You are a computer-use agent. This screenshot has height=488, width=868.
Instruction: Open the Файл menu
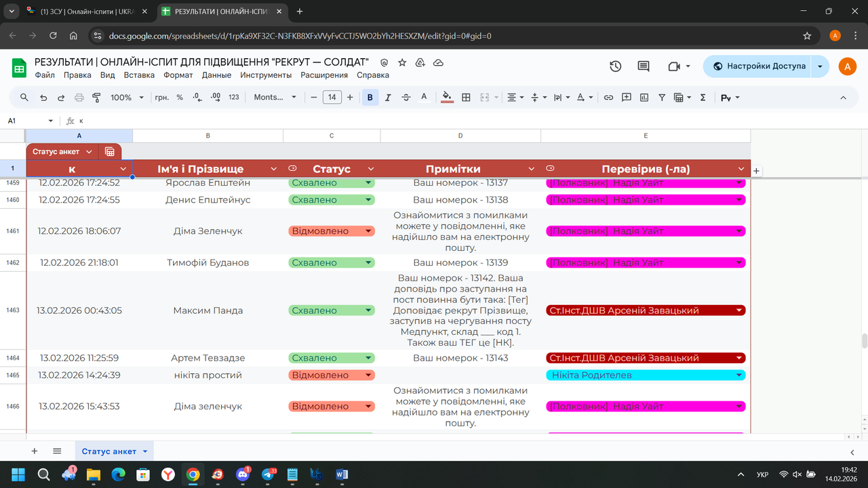pos(45,75)
